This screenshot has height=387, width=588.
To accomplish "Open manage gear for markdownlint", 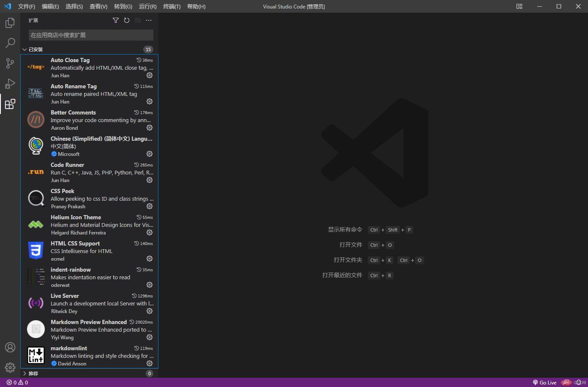I will pos(150,363).
